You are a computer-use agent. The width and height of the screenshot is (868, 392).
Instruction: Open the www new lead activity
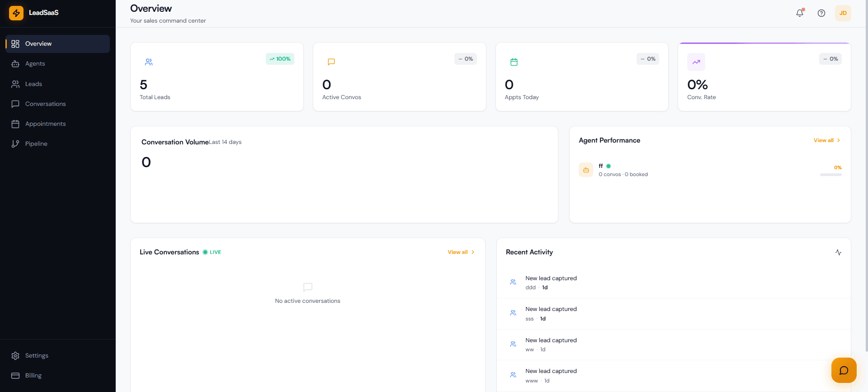coord(674,376)
